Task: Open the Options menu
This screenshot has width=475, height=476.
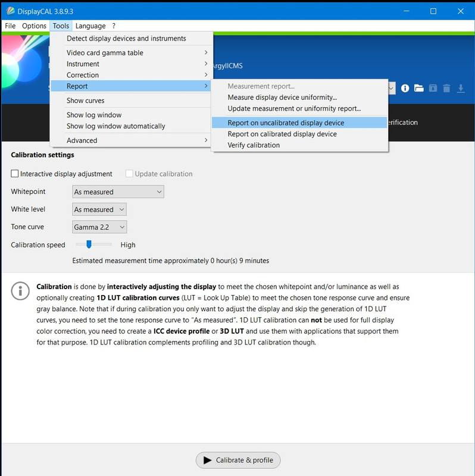Action: tap(34, 26)
